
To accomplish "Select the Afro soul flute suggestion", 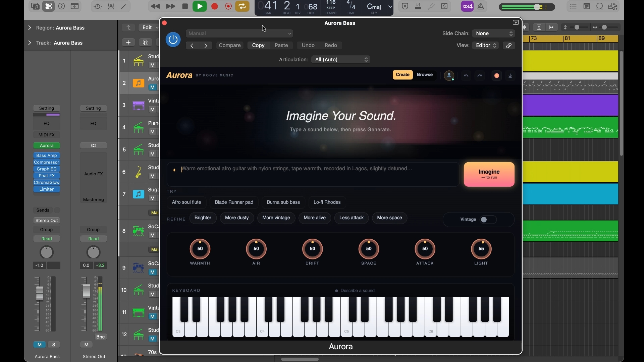I will pos(186,202).
